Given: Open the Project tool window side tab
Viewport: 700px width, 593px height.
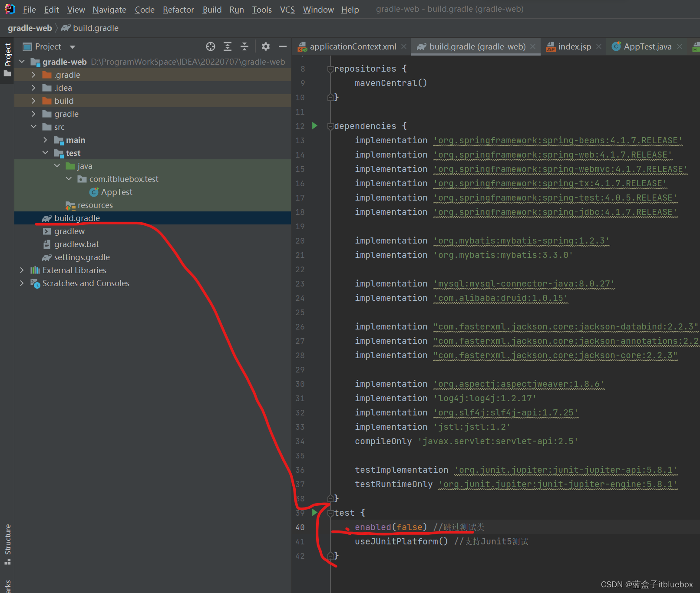Looking at the screenshot, I should click(7, 59).
